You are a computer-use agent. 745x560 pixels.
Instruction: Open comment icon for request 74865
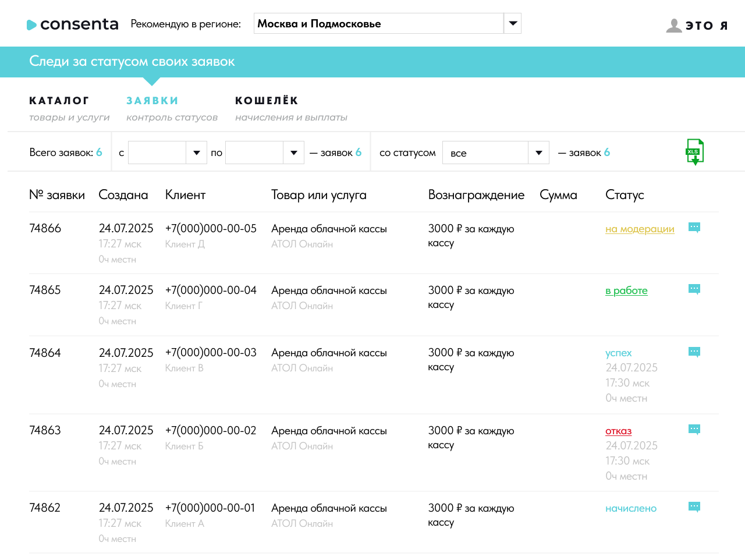pos(694,289)
